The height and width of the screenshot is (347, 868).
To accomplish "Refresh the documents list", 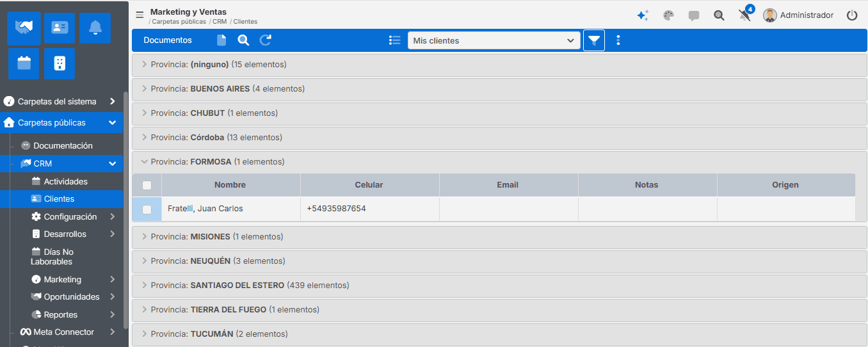I will (266, 40).
